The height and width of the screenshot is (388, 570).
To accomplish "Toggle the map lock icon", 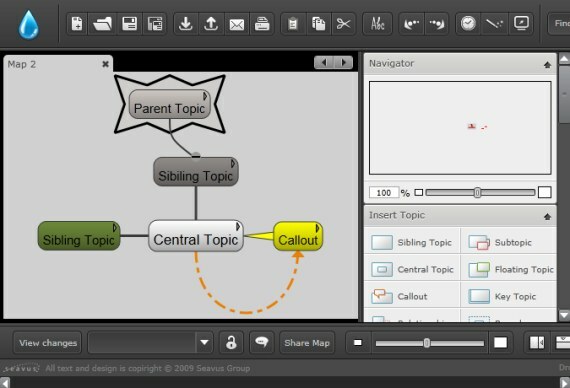I will pyautogui.click(x=231, y=343).
